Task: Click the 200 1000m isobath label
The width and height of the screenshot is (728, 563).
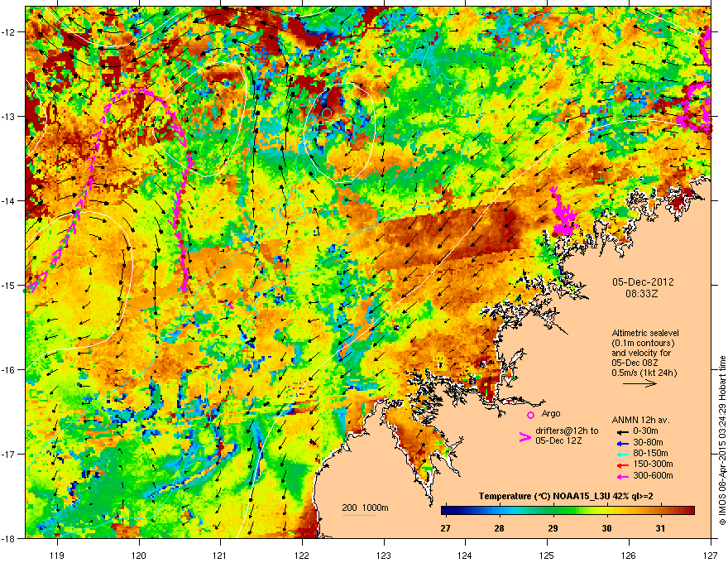Action: click(366, 508)
